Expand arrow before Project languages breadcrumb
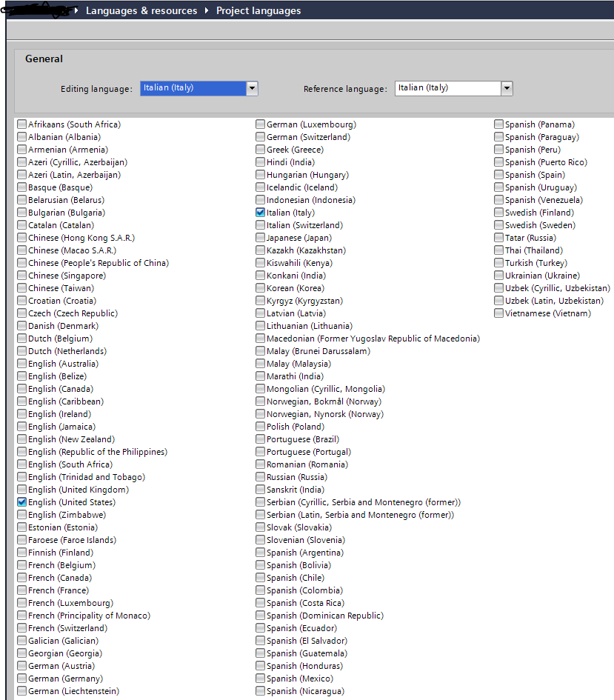 coord(207,10)
